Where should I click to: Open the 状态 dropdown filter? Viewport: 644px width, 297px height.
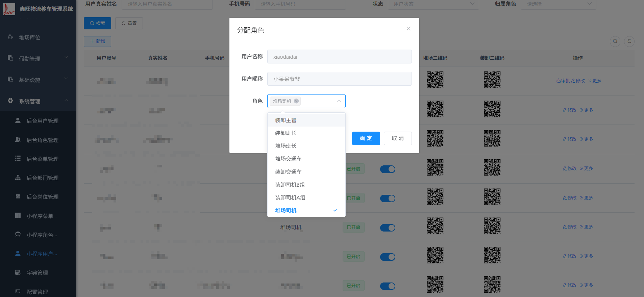point(433,4)
